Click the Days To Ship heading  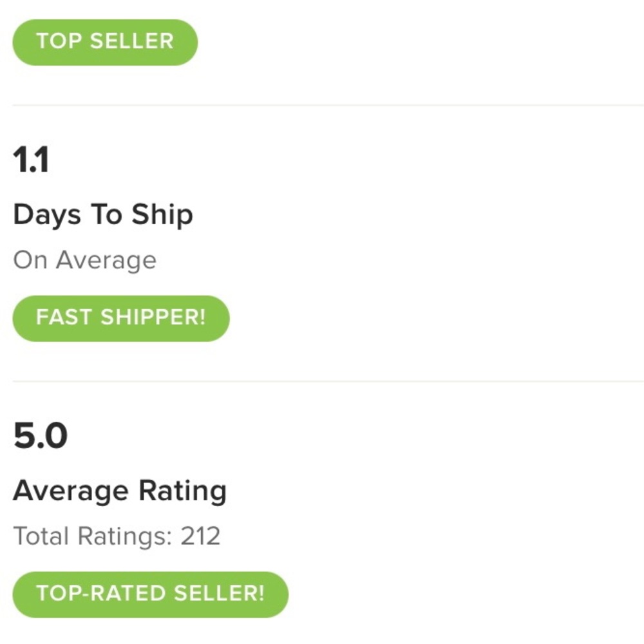103,214
